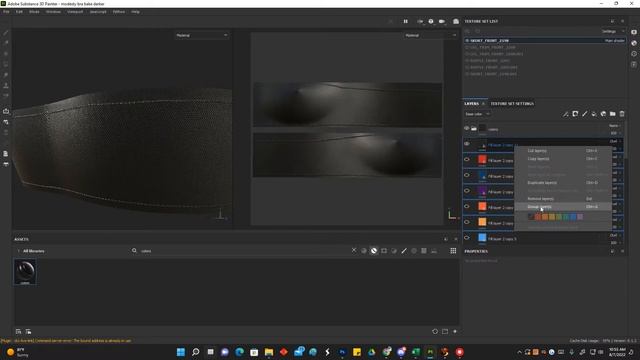640x360 pixels.
Task: Hide the red fill layer
Action: [467, 160]
